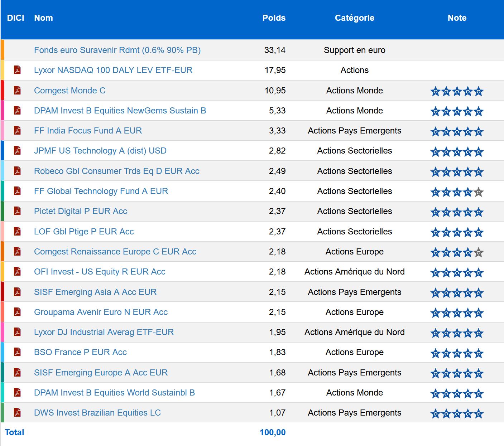Screen dimensions: 504x446
Task: Open DICI PDF for Robeco Gbl Consumer Trds
Action: tap(17, 171)
